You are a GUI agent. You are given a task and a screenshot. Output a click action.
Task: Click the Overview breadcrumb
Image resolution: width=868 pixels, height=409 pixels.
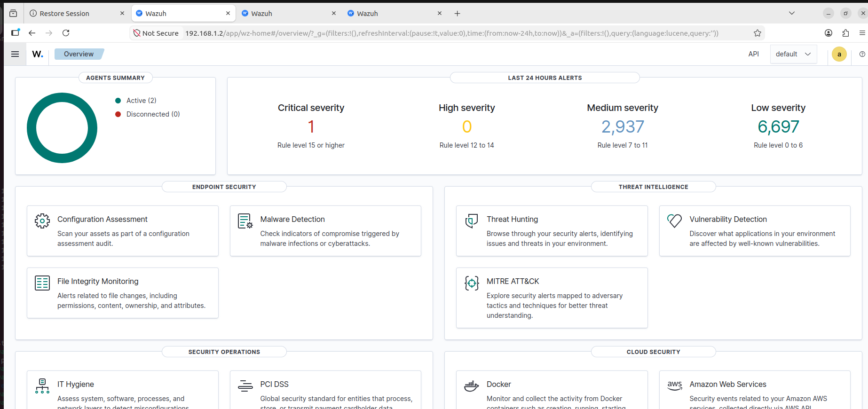point(79,54)
